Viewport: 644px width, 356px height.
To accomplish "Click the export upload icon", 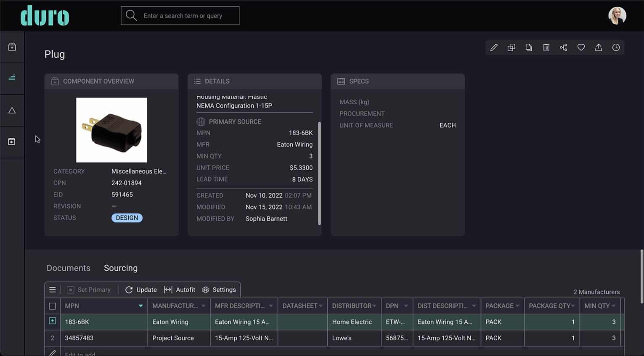I will click(x=599, y=47).
